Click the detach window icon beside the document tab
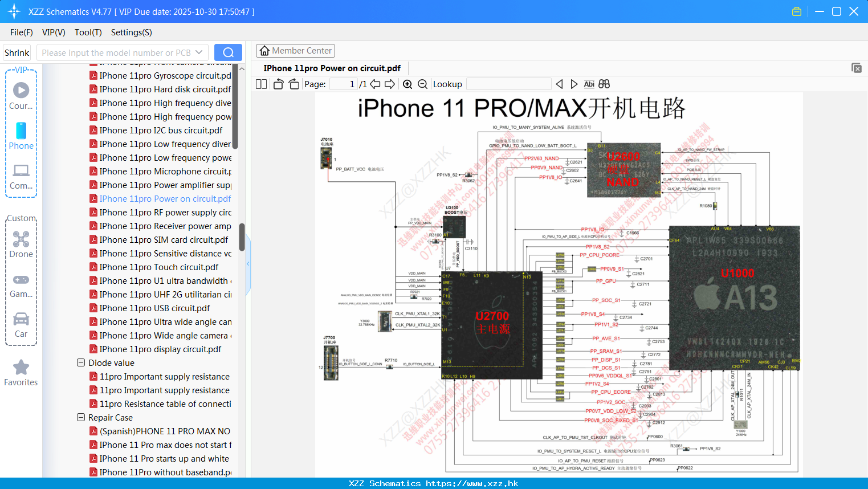Screen dimensions: 868x489 tap(857, 68)
